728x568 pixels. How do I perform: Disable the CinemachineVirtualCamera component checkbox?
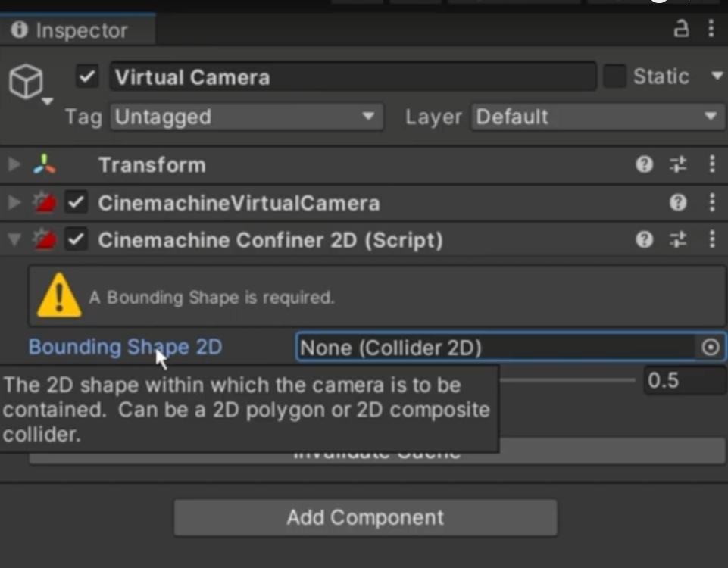76,202
